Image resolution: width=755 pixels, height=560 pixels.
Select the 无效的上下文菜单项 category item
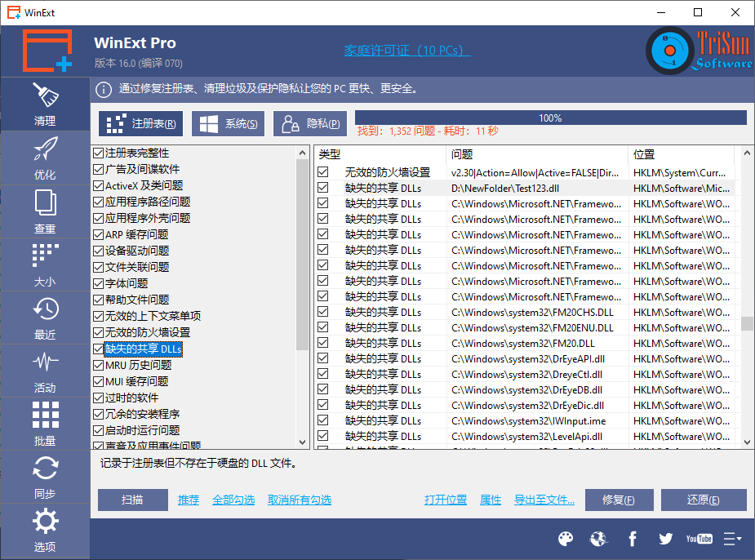[153, 317]
